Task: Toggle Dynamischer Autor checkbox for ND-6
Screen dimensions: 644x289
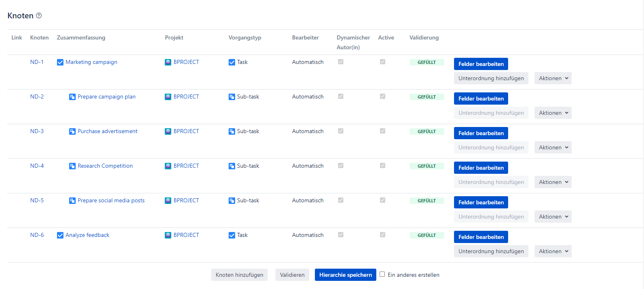Action: (341, 235)
